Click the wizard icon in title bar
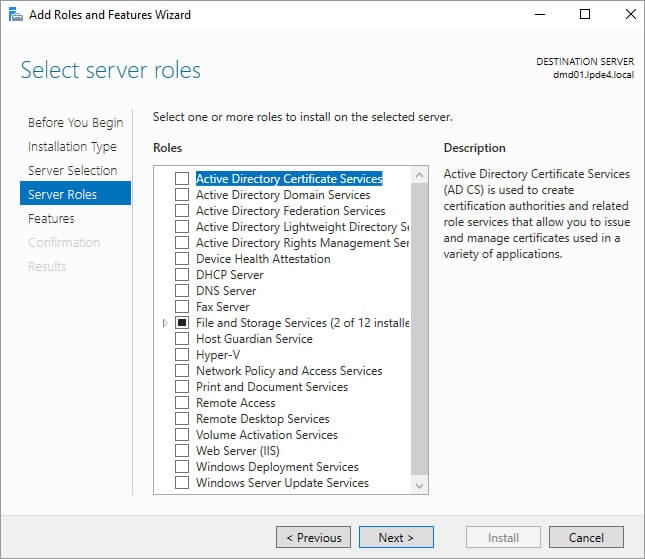 coord(16,15)
